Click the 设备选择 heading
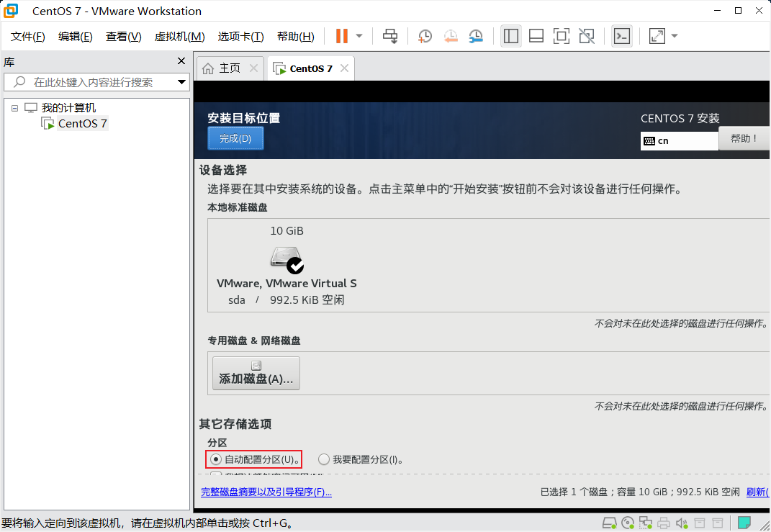 point(222,170)
